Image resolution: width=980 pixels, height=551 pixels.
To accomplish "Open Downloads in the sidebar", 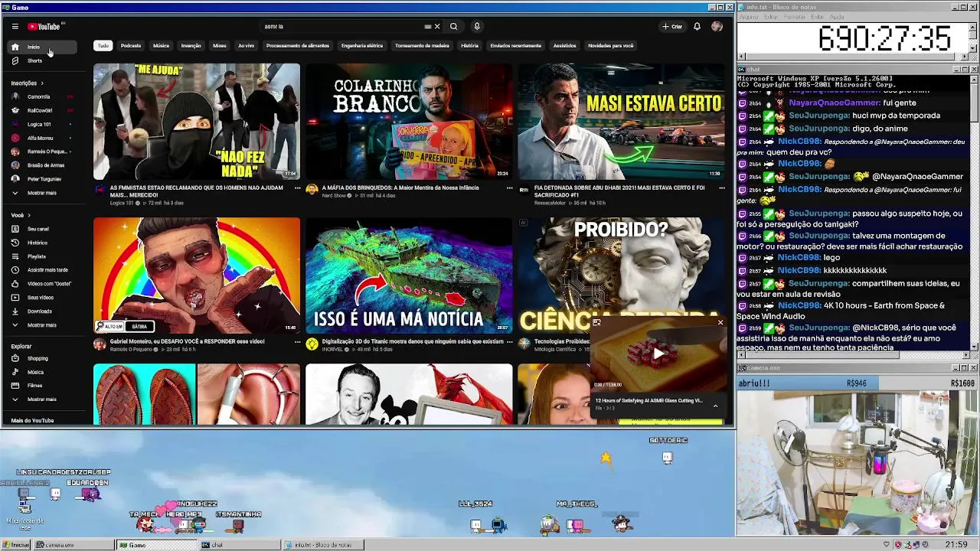I will tap(42, 311).
